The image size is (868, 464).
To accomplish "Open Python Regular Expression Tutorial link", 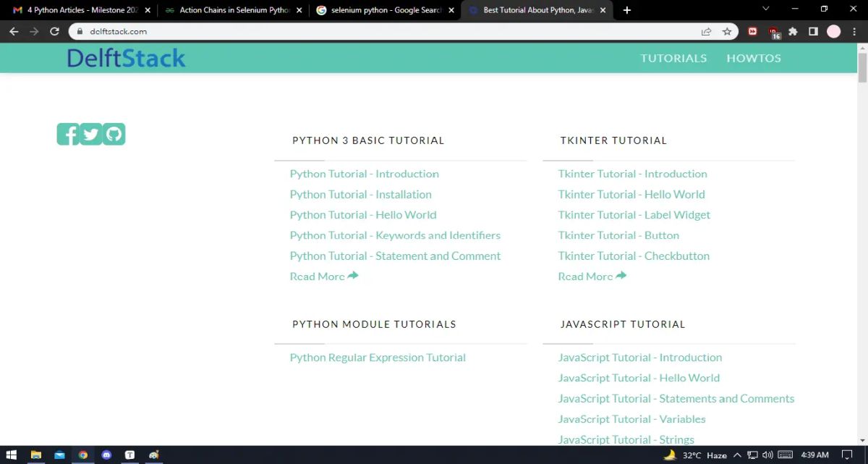I will point(378,358).
